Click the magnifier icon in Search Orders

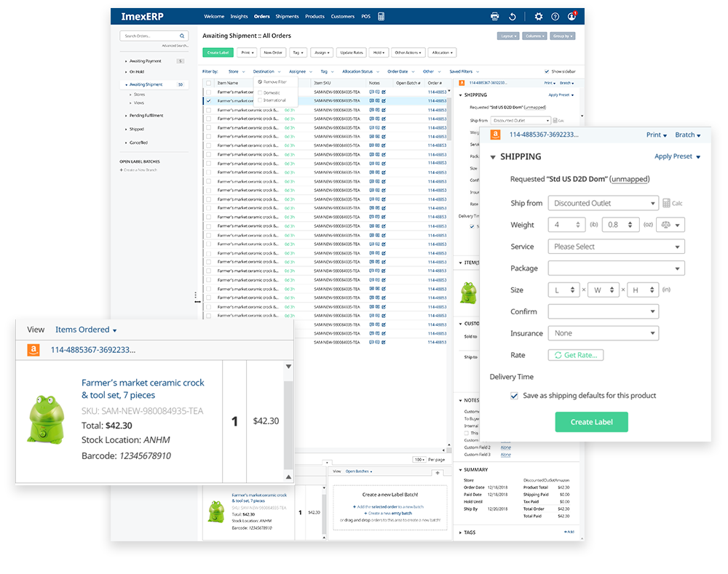[182, 36]
